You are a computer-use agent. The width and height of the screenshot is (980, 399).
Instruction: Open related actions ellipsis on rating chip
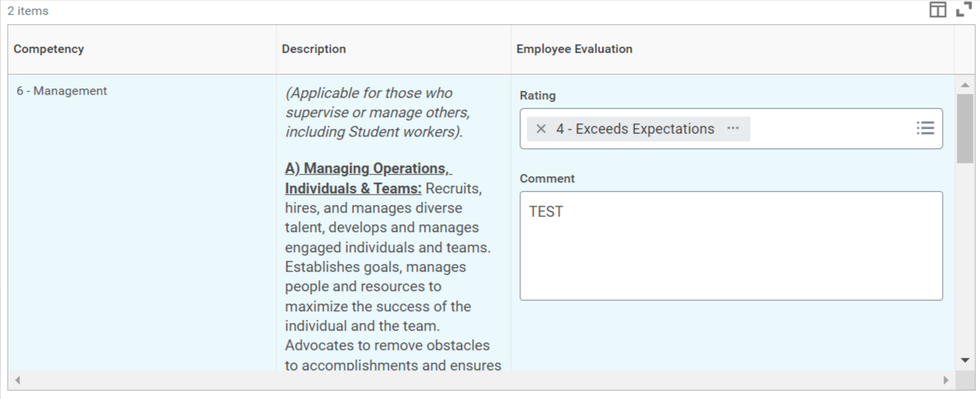(733, 129)
